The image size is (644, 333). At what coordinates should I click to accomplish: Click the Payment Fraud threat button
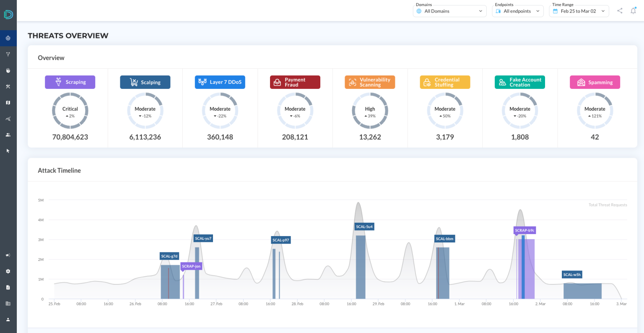click(295, 82)
